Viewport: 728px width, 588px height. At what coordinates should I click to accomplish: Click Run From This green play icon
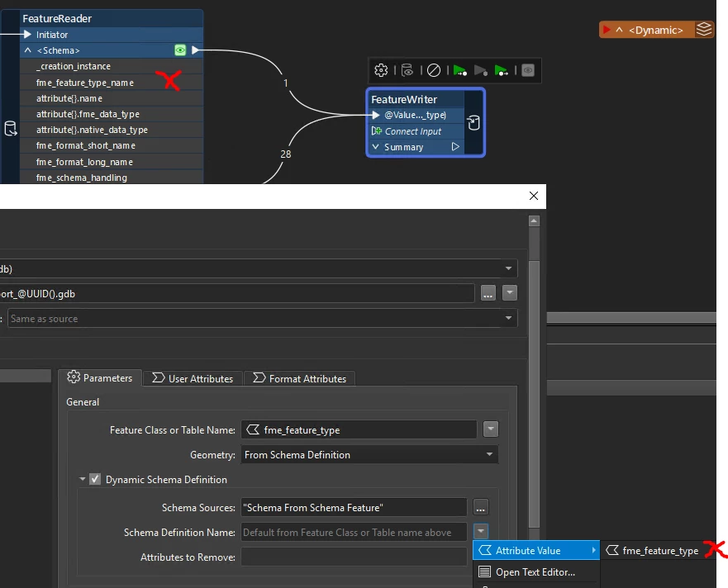[x=501, y=70]
